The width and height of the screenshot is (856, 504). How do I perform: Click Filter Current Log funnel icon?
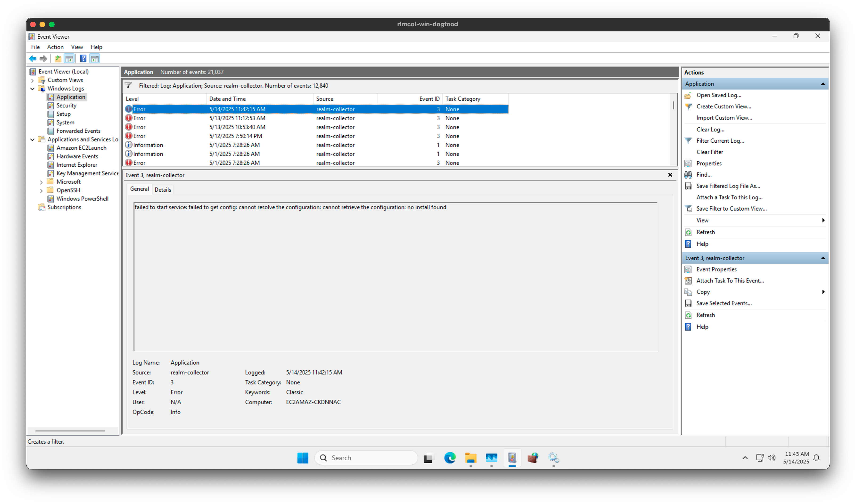[688, 141]
